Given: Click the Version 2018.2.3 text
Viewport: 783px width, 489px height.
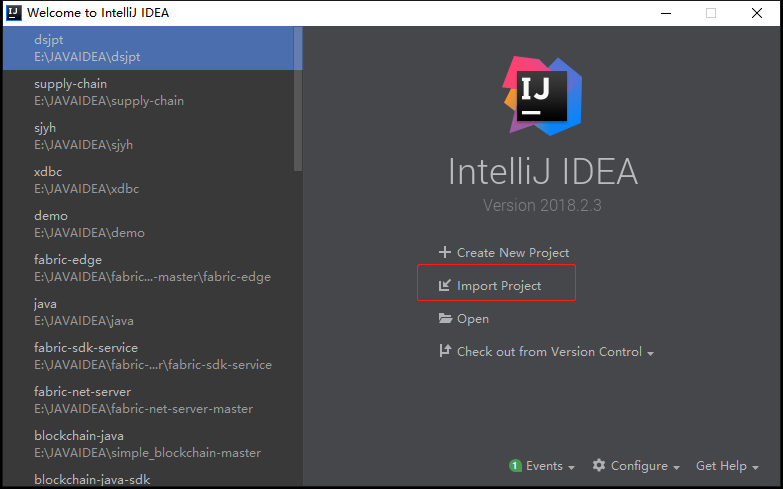Looking at the screenshot, I should coord(542,205).
